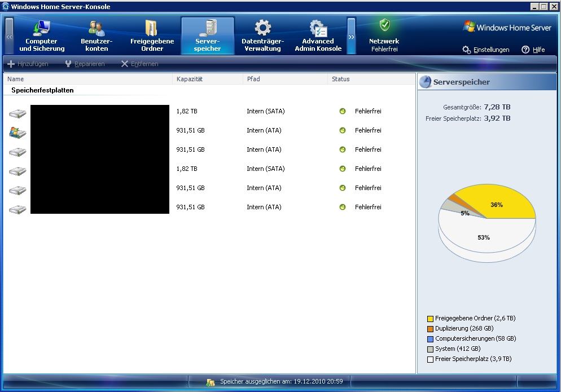The image size is (561, 392).
Task: Select the system drive icon with Windows logo
Action: (17, 133)
